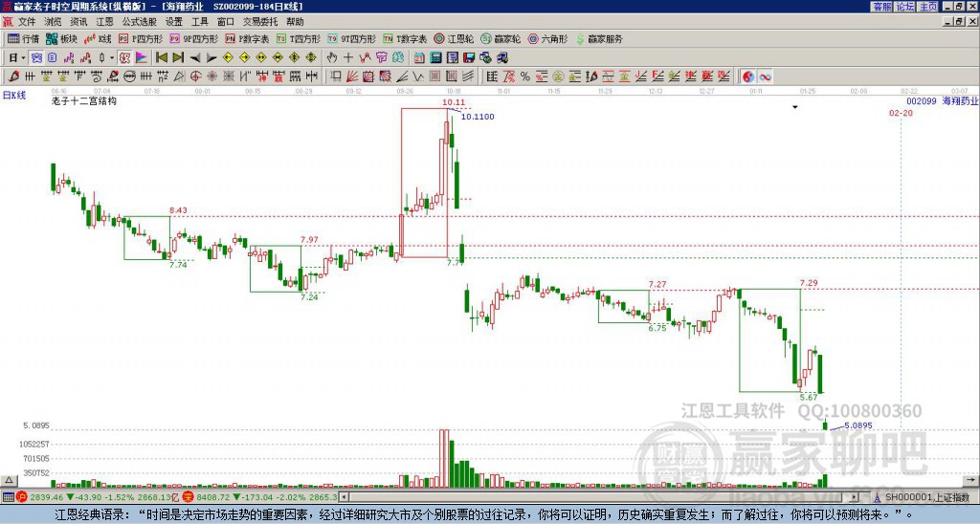Image resolution: width=980 pixels, height=524 pixels.
Task: Open the 工具 menu
Action: pos(199,22)
